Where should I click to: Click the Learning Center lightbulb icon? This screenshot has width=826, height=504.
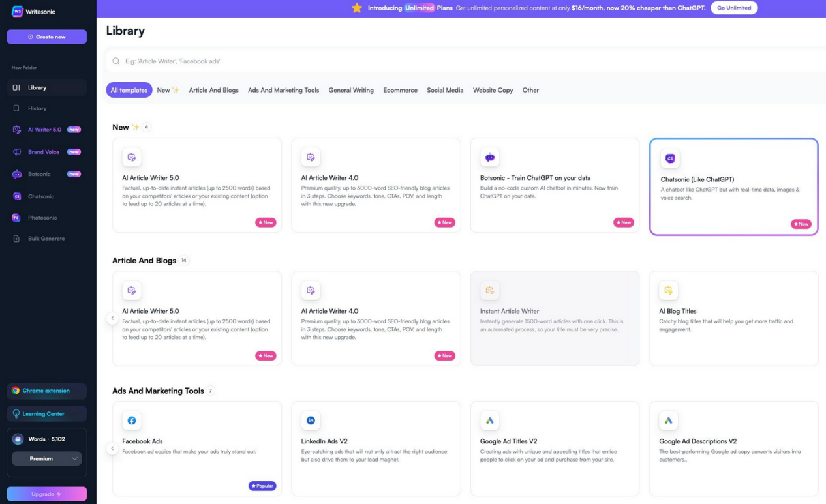16,414
